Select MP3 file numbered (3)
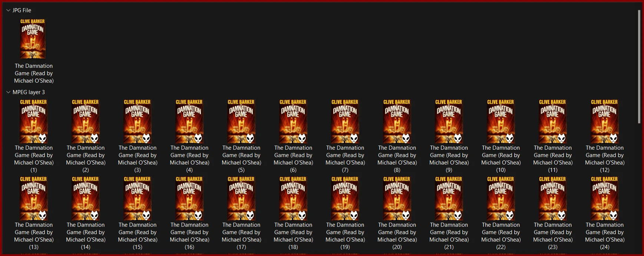Viewport: 644px width, 256px height. (x=138, y=136)
